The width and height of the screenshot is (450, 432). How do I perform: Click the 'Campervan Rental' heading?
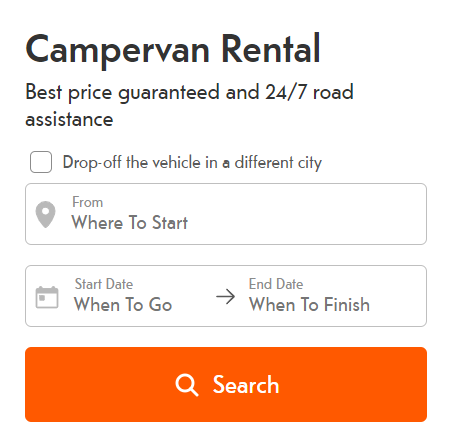click(x=173, y=50)
